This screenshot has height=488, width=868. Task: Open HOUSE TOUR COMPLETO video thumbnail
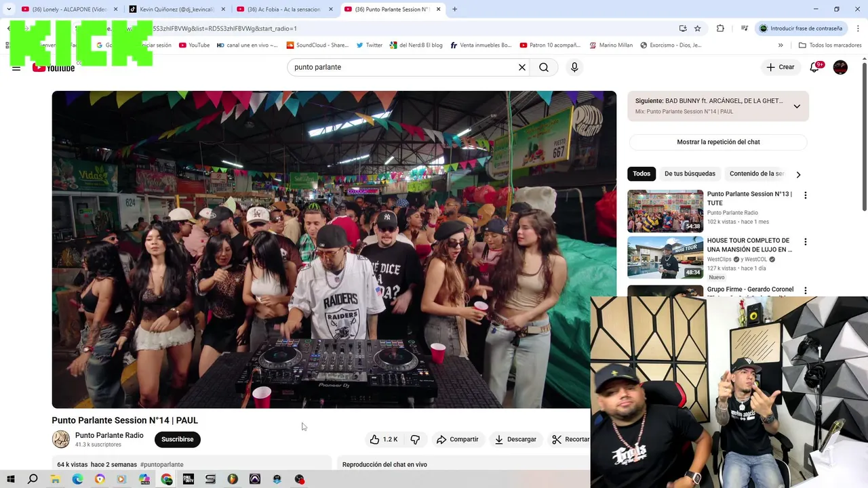[665, 258]
